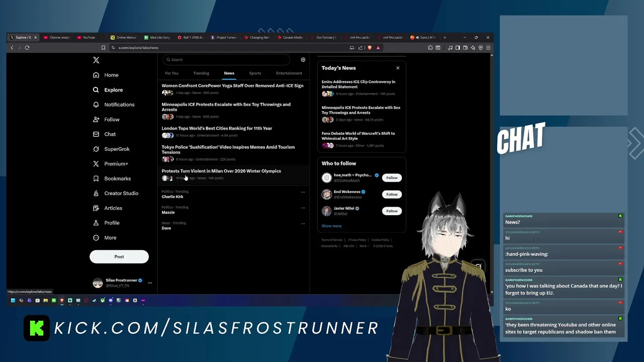Open Premium+ in the sidebar
Viewport: 644px width, 362px height.
coord(111,164)
